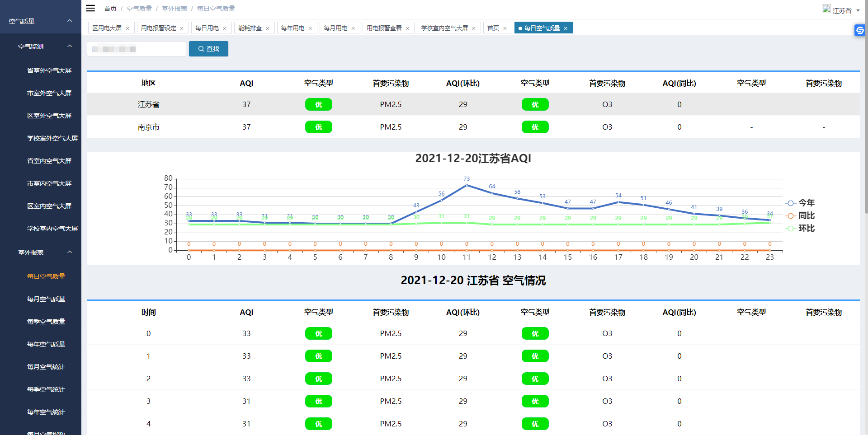
Task: Go to 首页 breadcrumb link
Action: (x=110, y=9)
